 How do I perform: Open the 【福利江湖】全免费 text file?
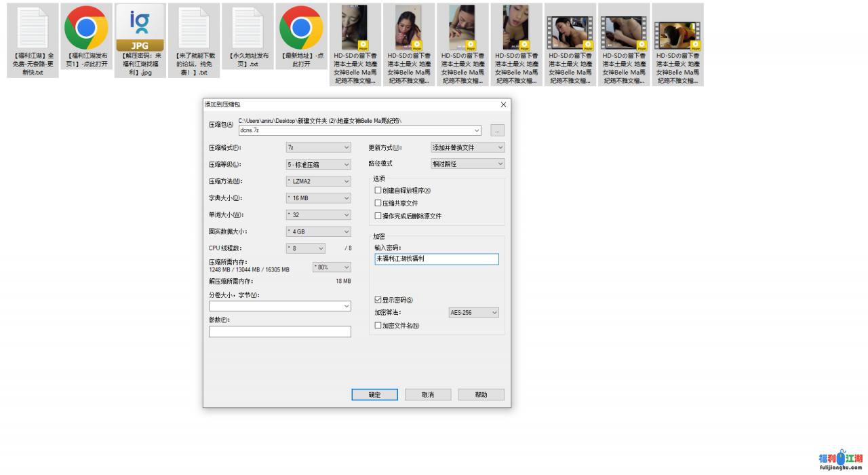click(32, 34)
